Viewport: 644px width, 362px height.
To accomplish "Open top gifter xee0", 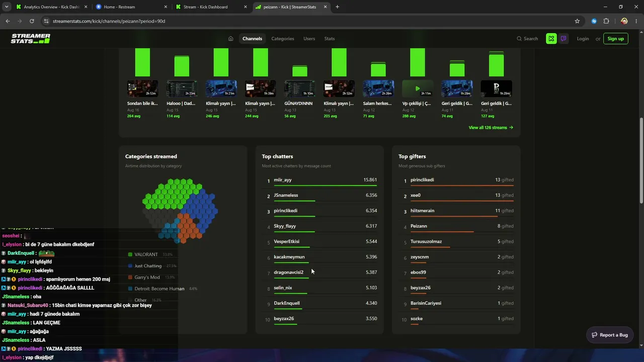I will [415, 195].
